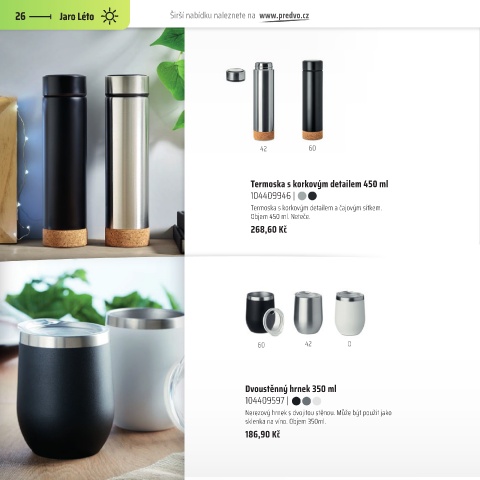Viewport: 480px width, 480px height.
Task: Open the www.predvo.cz link
Action: pos(284,16)
